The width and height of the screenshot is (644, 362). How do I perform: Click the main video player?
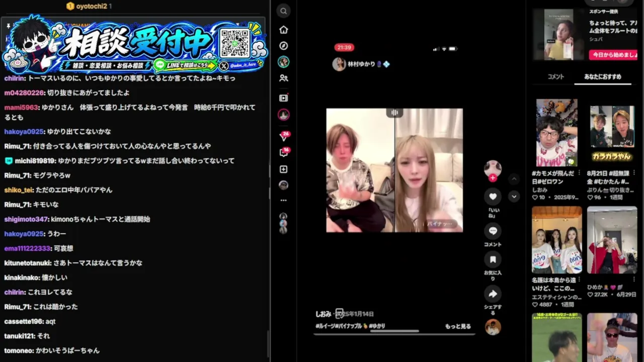[394, 170]
